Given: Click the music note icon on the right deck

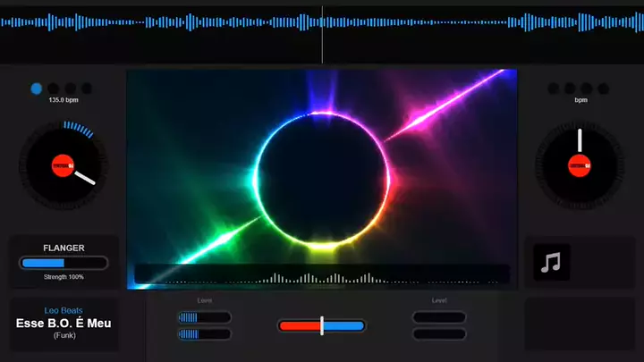Looking at the screenshot, I should click(x=552, y=263).
